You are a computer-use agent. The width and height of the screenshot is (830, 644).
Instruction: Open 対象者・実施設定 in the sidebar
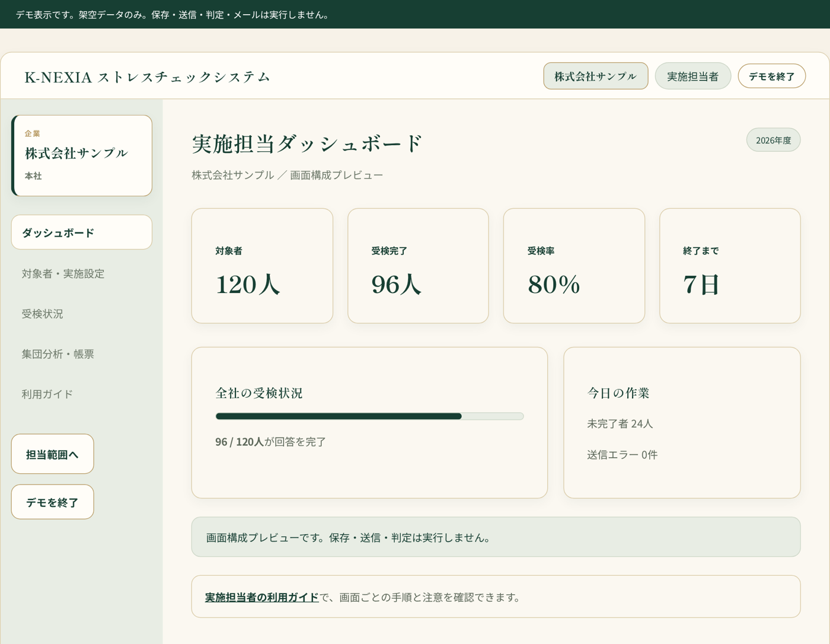click(63, 273)
